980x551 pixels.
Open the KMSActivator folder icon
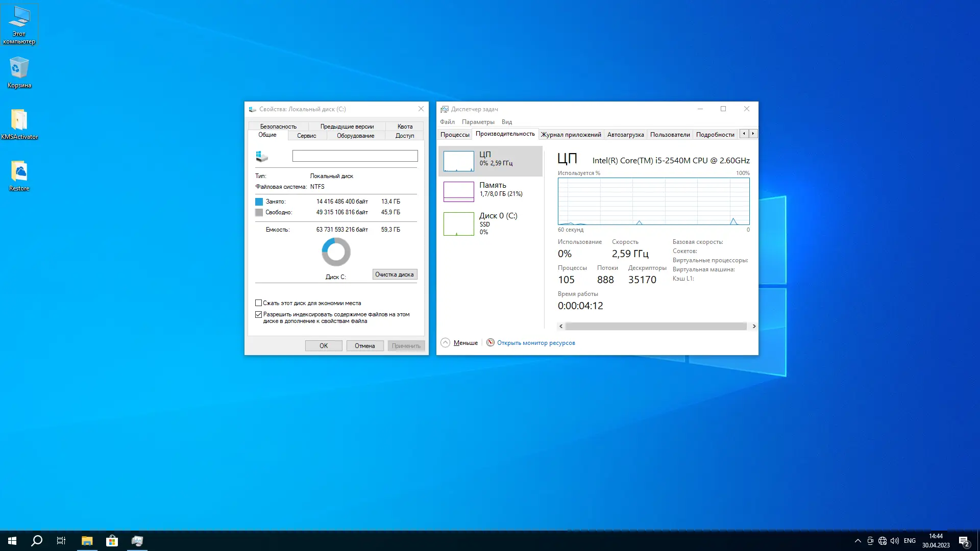pyautogui.click(x=19, y=124)
